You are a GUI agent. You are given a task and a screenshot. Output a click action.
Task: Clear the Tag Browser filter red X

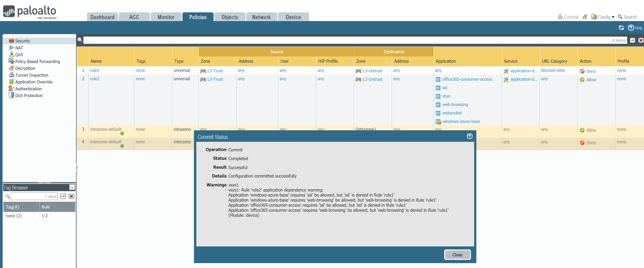(x=71, y=196)
